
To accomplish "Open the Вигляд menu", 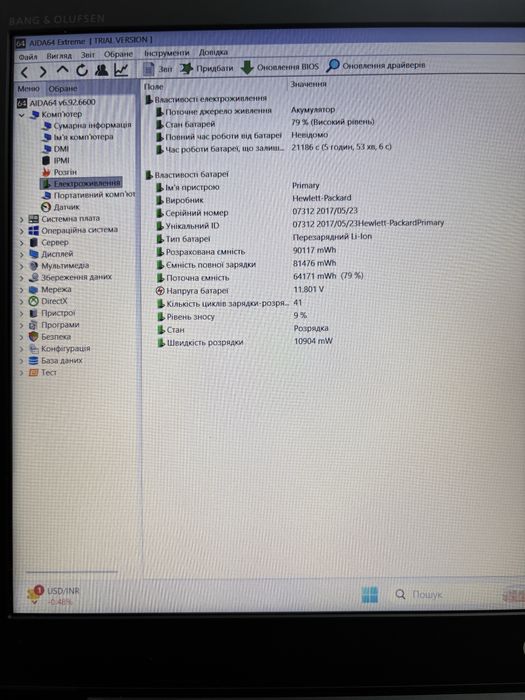I will click(59, 56).
